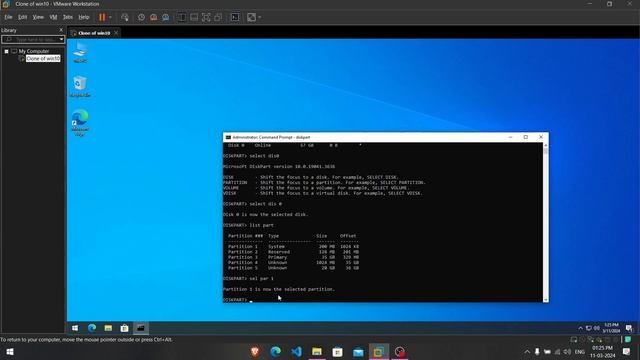The height and width of the screenshot is (360, 640).
Task: Click Revert to snapshot toolbar icon
Action: (x=153, y=17)
